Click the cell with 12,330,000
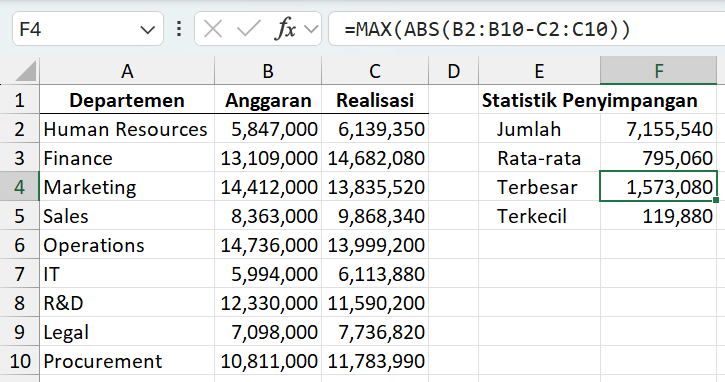The height and width of the screenshot is (382, 725). point(268,303)
